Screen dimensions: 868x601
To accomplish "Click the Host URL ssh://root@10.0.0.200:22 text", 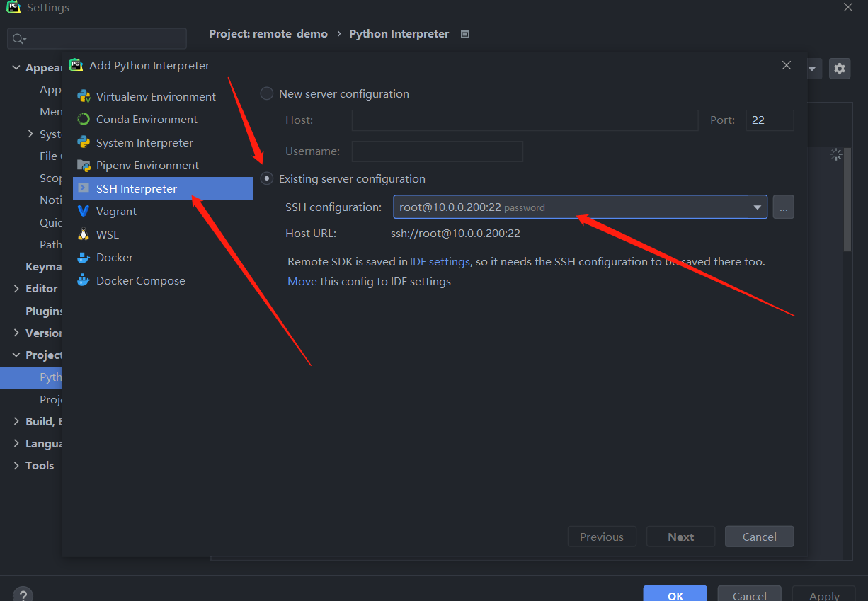I will (x=455, y=233).
